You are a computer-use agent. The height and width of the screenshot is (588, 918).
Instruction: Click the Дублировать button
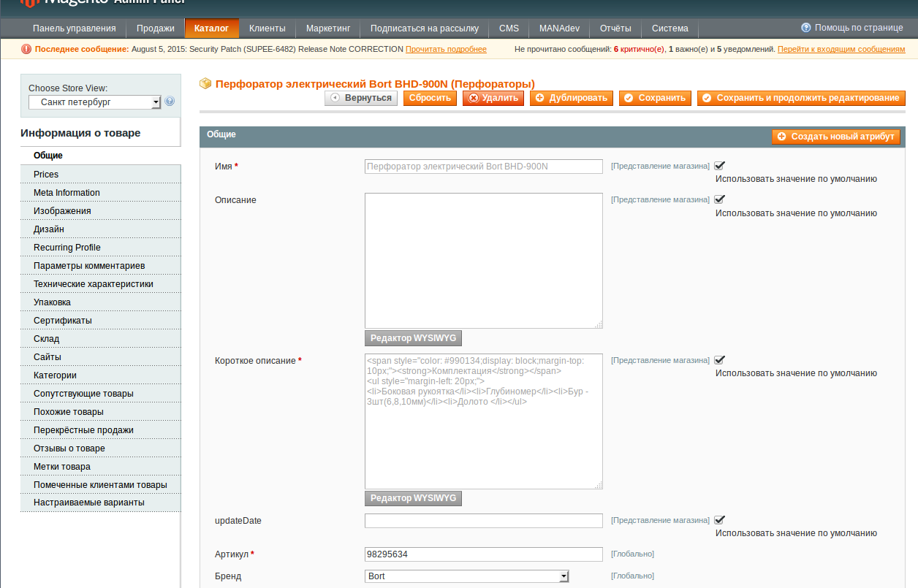572,98
